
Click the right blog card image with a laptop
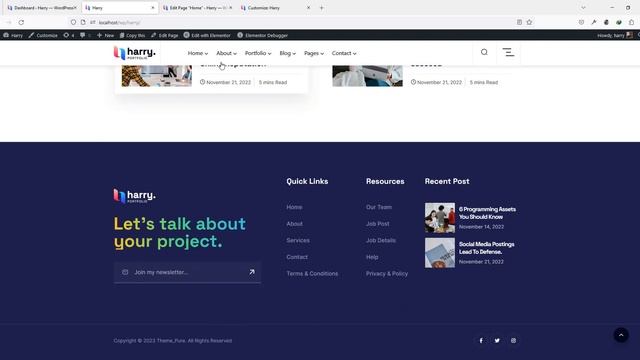tap(367, 76)
